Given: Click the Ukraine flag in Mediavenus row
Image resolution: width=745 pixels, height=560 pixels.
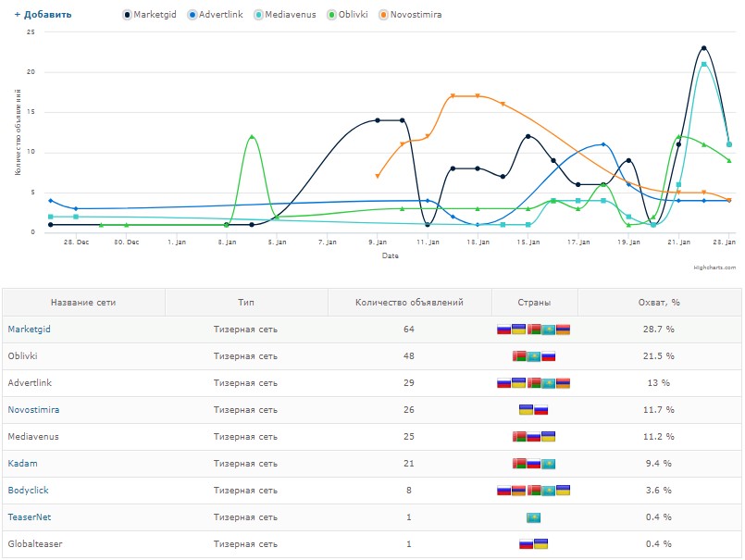Looking at the screenshot, I should tap(548, 436).
